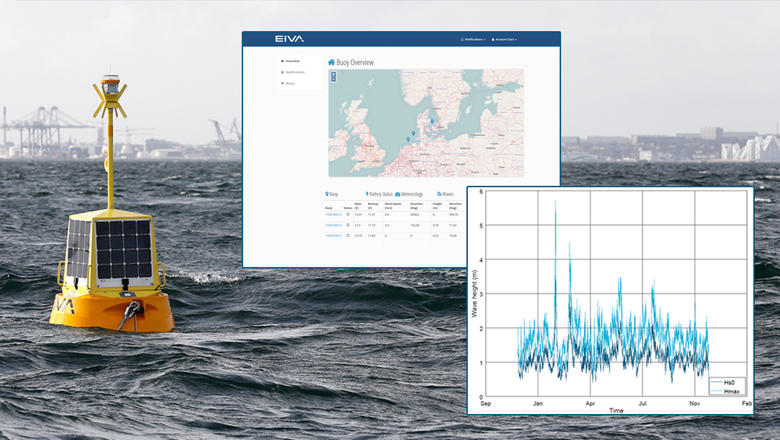Screen dimensions: 780x440
Task: Click status icon of third buoy row
Action: 348,236
